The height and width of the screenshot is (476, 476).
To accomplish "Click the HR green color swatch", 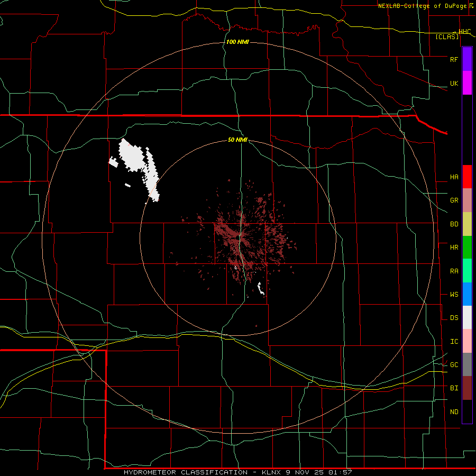I will 467,248.
